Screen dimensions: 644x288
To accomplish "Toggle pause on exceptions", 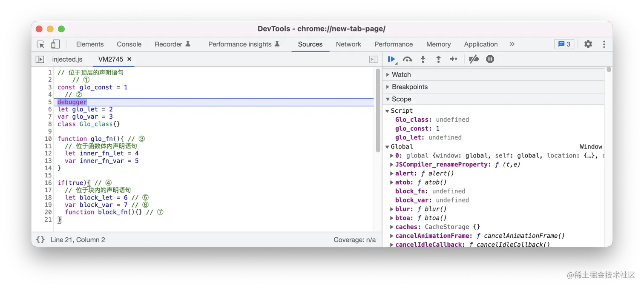I will (x=490, y=59).
